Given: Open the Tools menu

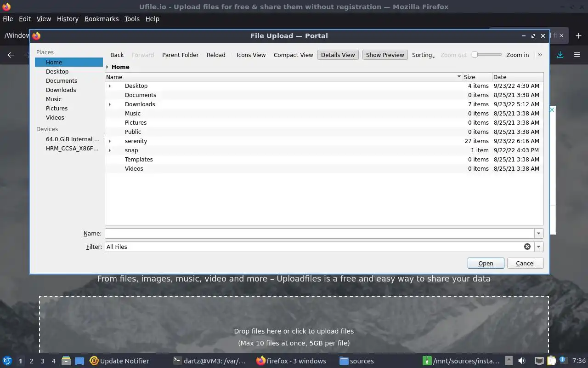Looking at the screenshot, I should 132,19.
